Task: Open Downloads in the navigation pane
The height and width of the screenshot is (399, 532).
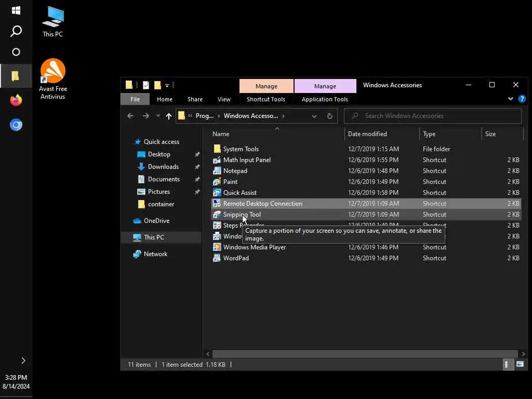Action: pyautogui.click(x=158, y=167)
